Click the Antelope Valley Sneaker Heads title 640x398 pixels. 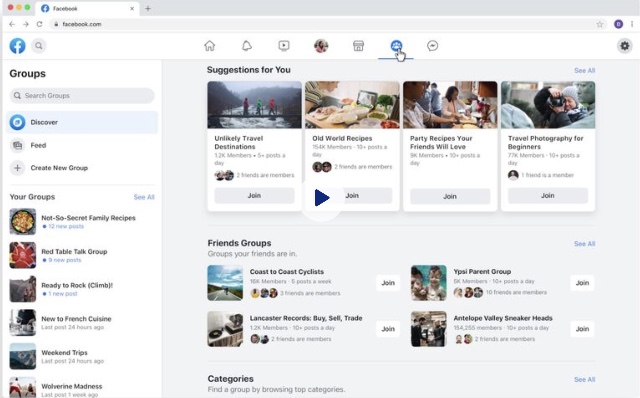click(503, 318)
